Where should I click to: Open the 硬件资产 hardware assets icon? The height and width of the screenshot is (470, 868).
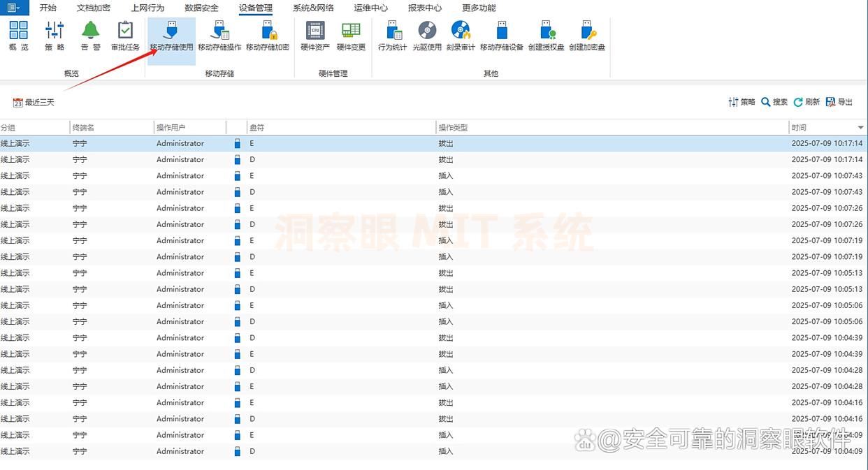tap(315, 36)
